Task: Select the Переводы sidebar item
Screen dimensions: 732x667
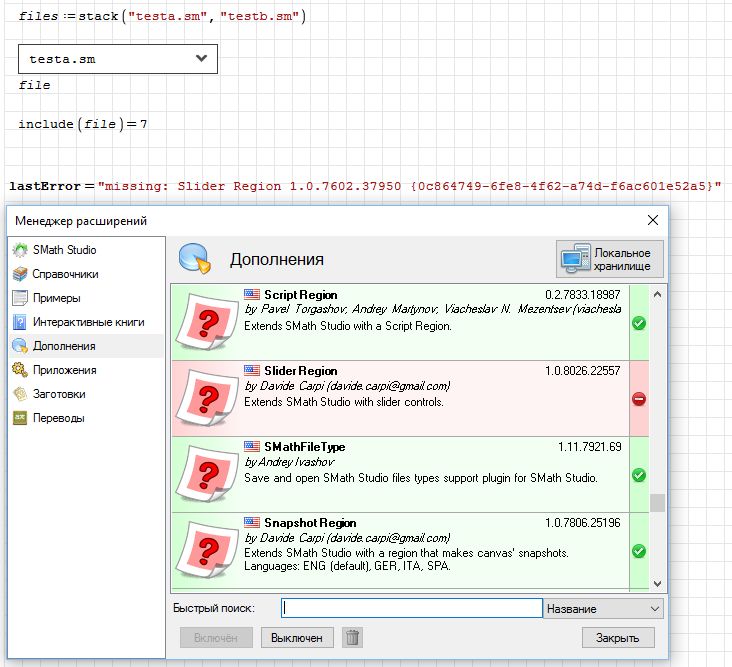Action: click(58, 418)
